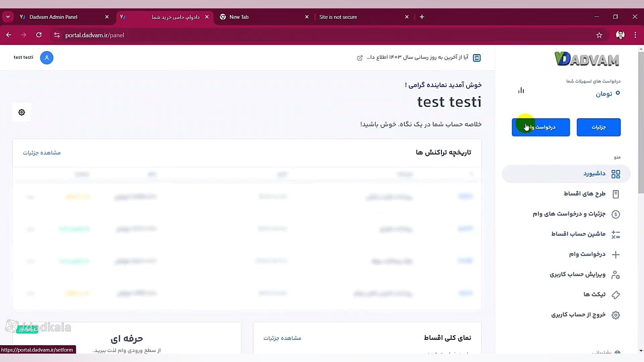This screenshot has width=644, height=362.
Task: Open the external link icon in the announcement bar
Action: click(x=360, y=58)
